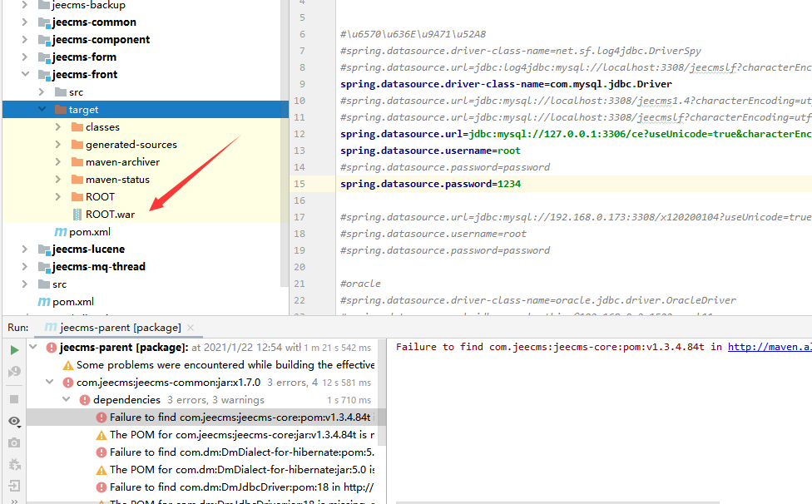
Task: Switch to jeecms-parent [package] run tab
Action: coord(116,328)
